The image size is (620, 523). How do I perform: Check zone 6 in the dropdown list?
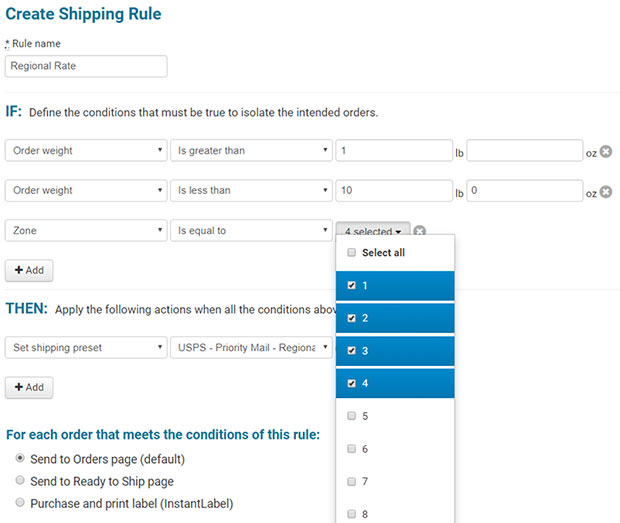351,449
